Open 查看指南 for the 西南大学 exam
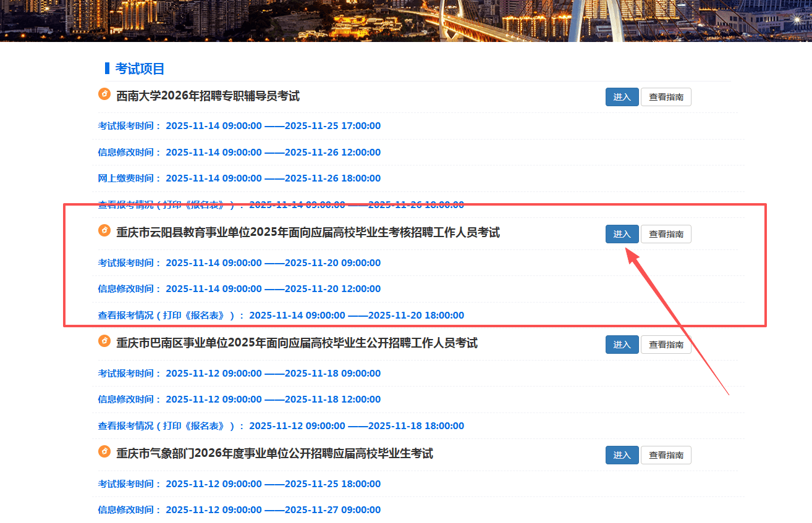Image resolution: width=812 pixels, height=523 pixels. point(666,97)
